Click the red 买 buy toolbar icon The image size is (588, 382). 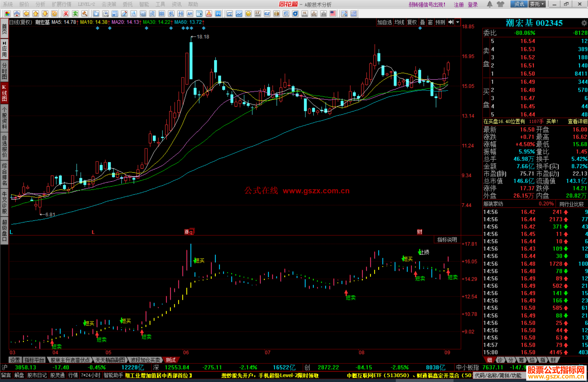[66, 14]
